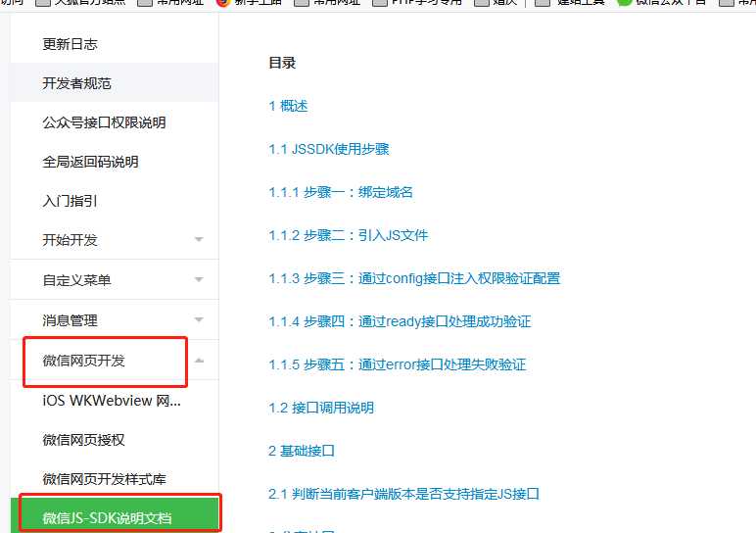The width and height of the screenshot is (756, 533).
Task: Click 开始开发 sidebar section label
Action: pos(70,240)
